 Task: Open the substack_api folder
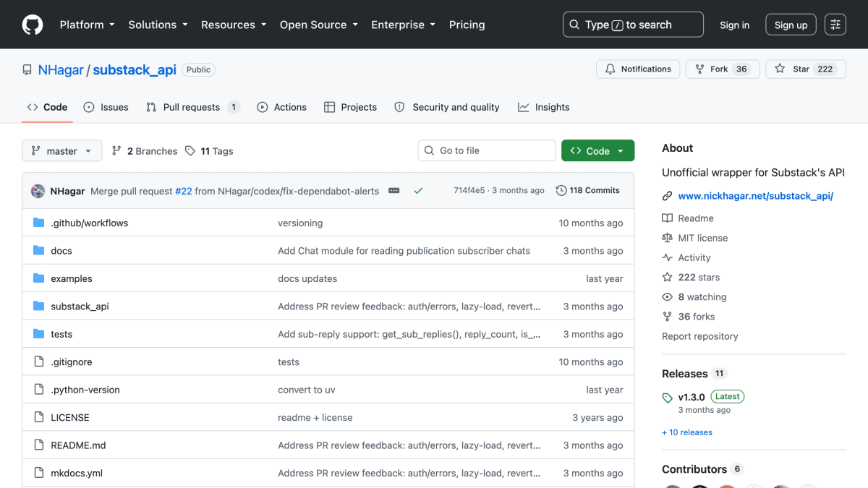80,307
